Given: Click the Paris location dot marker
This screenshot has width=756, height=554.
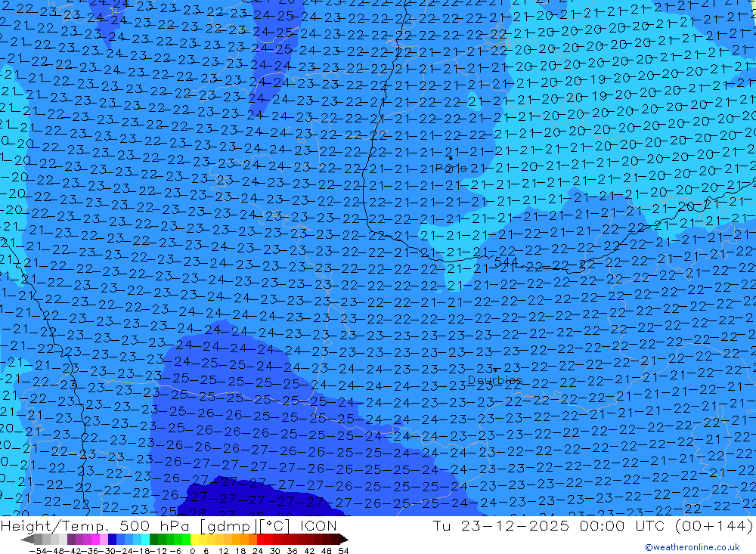Looking at the screenshot, I should pos(451,158).
